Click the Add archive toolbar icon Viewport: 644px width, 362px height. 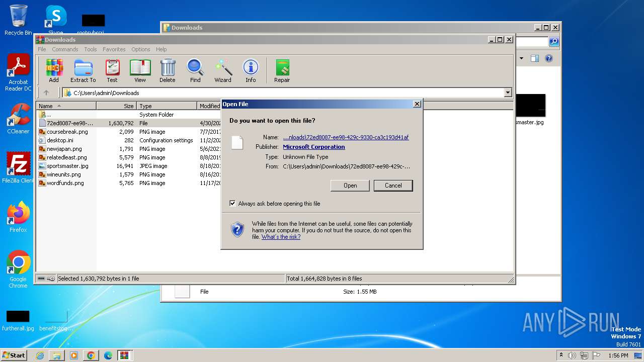tap(54, 71)
